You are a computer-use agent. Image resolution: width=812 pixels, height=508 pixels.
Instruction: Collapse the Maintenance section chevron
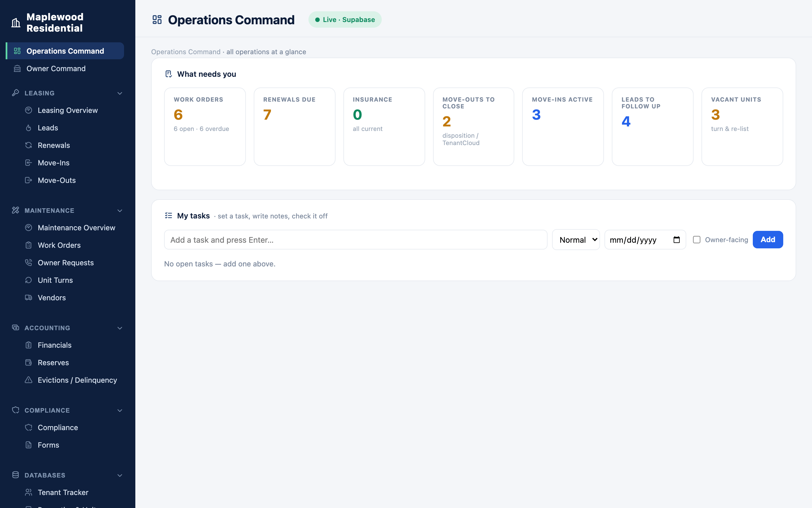(x=120, y=211)
